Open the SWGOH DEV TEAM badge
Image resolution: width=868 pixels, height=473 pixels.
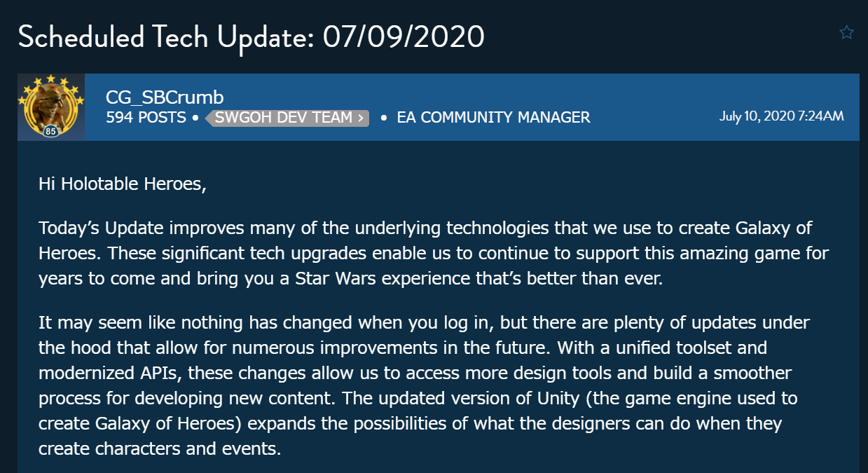click(287, 118)
